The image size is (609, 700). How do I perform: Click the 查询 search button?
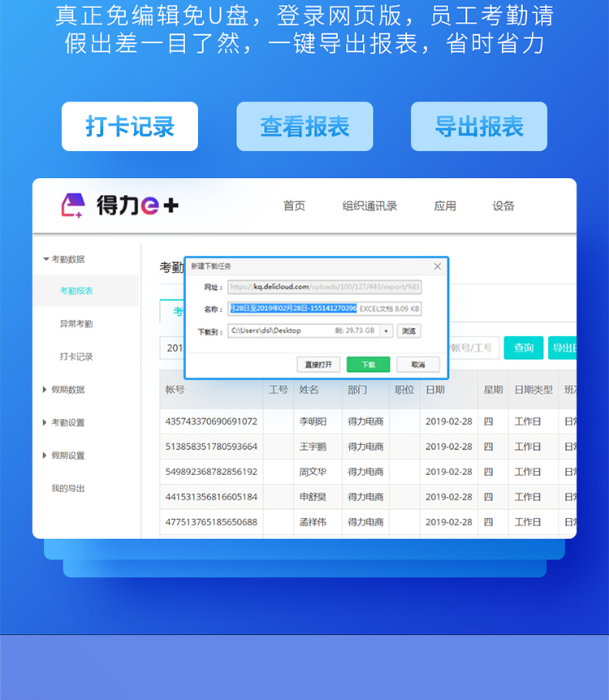(524, 348)
